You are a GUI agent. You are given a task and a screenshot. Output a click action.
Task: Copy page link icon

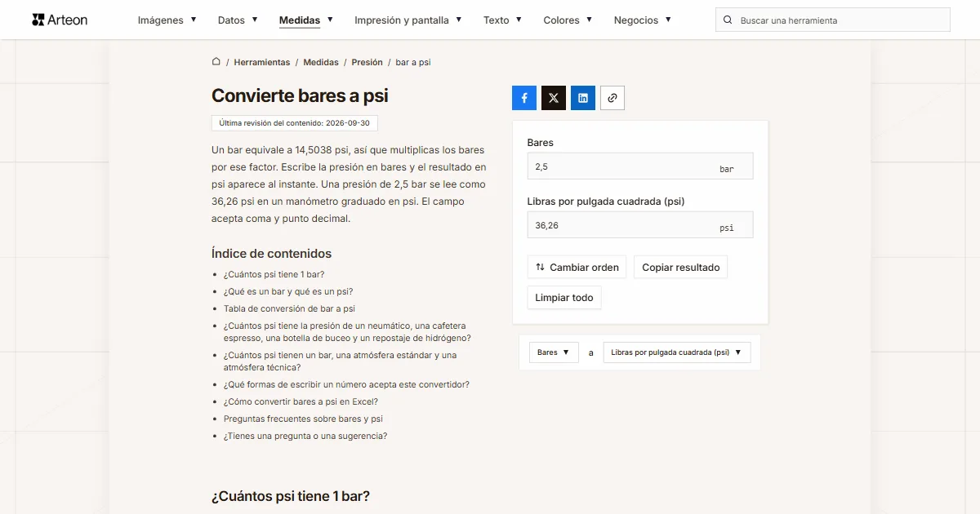point(612,98)
